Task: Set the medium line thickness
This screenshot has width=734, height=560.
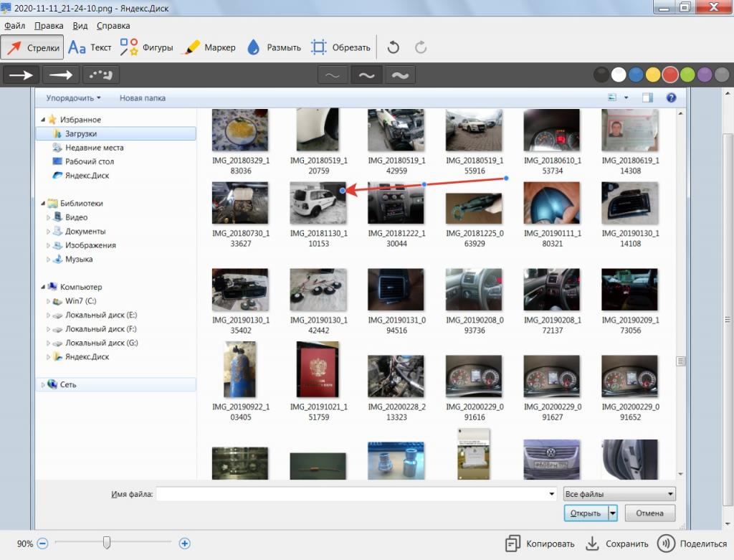Action: tap(366, 75)
